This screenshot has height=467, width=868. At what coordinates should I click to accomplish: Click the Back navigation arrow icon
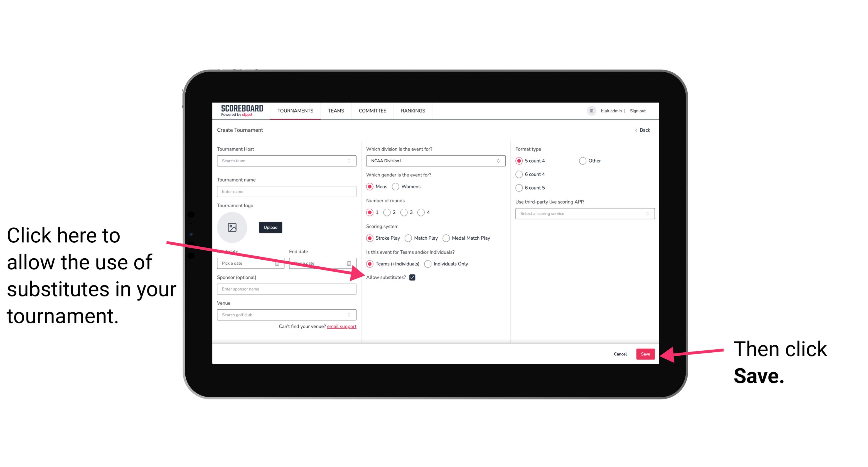[x=636, y=130]
